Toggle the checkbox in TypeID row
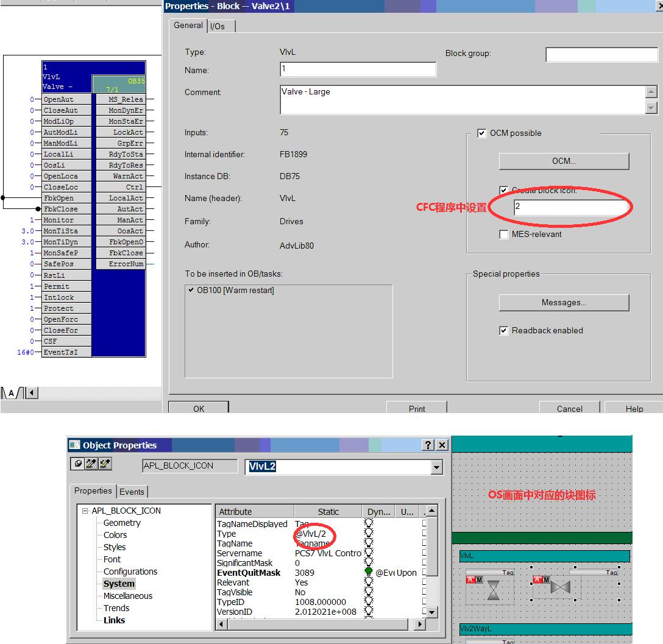Viewport: 663px width, 644px height. tap(424, 601)
